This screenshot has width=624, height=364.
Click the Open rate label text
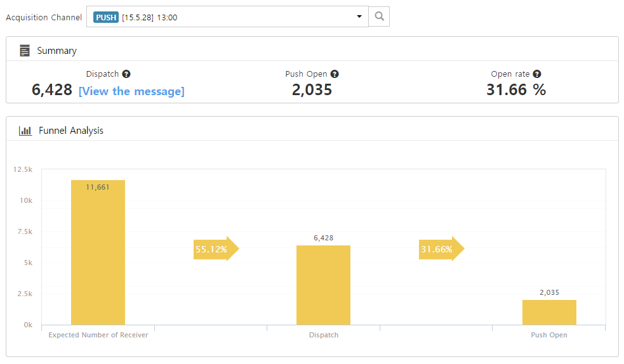pyautogui.click(x=510, y=74)
